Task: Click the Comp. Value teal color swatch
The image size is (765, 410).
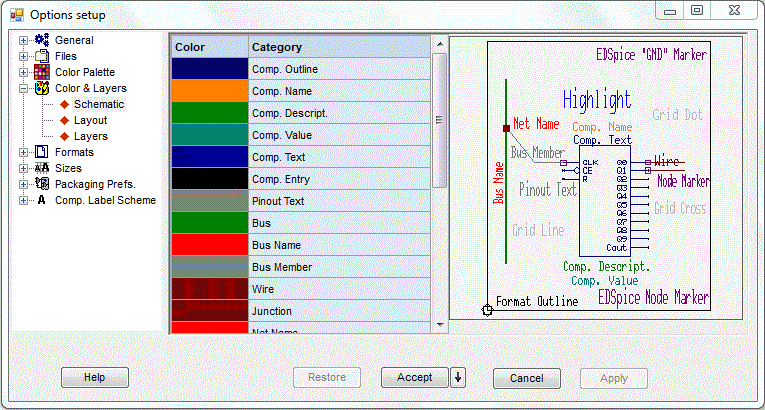Action: pos(210,135)
